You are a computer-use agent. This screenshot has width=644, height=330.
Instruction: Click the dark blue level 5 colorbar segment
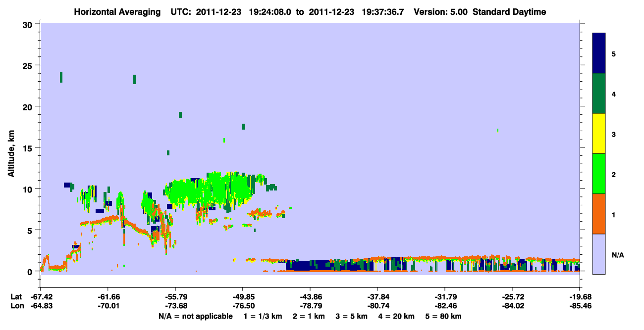tap(599, 53)
